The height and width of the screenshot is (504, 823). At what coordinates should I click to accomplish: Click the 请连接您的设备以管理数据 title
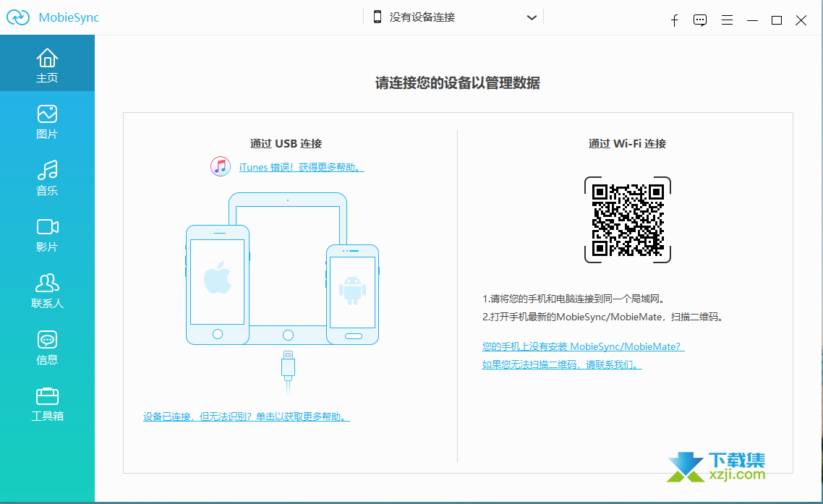(458, 83)
